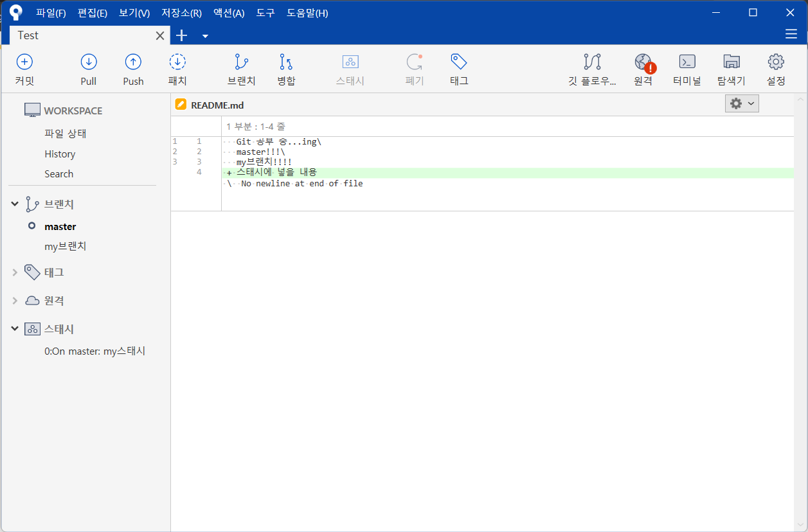Click the hunk header 1 부분 : 1-4 줄
Viewport: 808px width, 532px height.
[257, 127]
